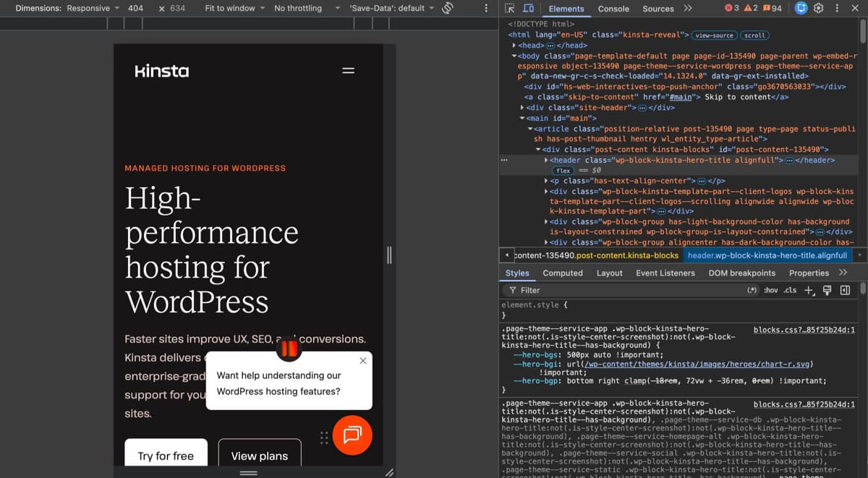Screen dimensions: 868x478
Task: Toggle the :hov element state panel
Action: tap(771, 290)
